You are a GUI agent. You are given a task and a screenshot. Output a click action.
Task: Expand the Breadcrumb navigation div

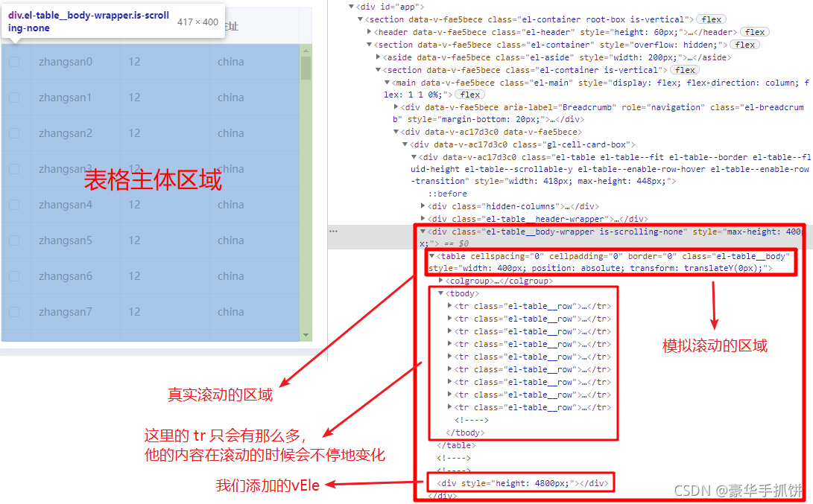(396, 107)
